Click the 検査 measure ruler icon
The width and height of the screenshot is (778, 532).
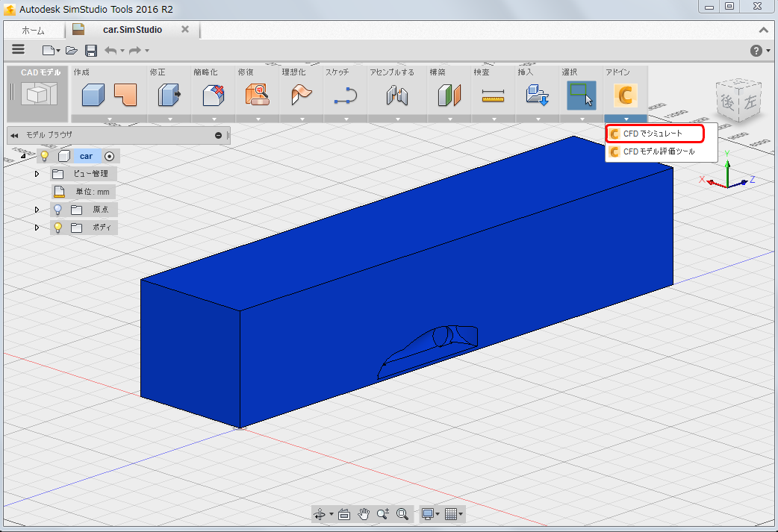494,96
